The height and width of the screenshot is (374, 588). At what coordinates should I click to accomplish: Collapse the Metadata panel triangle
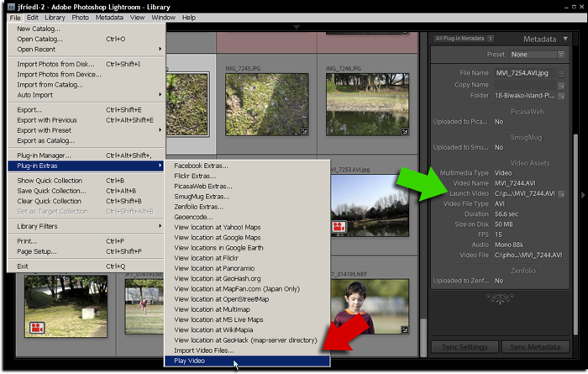pyautogui.click(x=565, y=39)
